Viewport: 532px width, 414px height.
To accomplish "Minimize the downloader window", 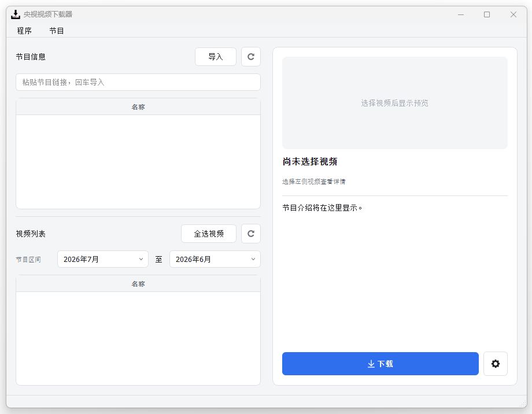I will pyautogui.click(x=461, y=14).
